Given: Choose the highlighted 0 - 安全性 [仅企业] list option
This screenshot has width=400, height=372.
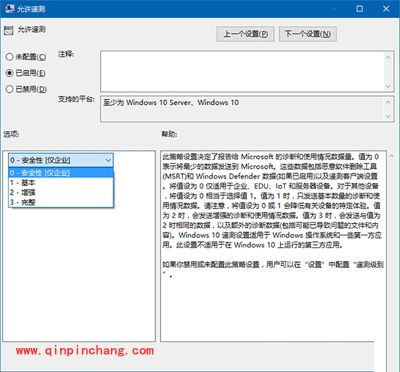Looking at the screenshot, I should coord(61,173).
